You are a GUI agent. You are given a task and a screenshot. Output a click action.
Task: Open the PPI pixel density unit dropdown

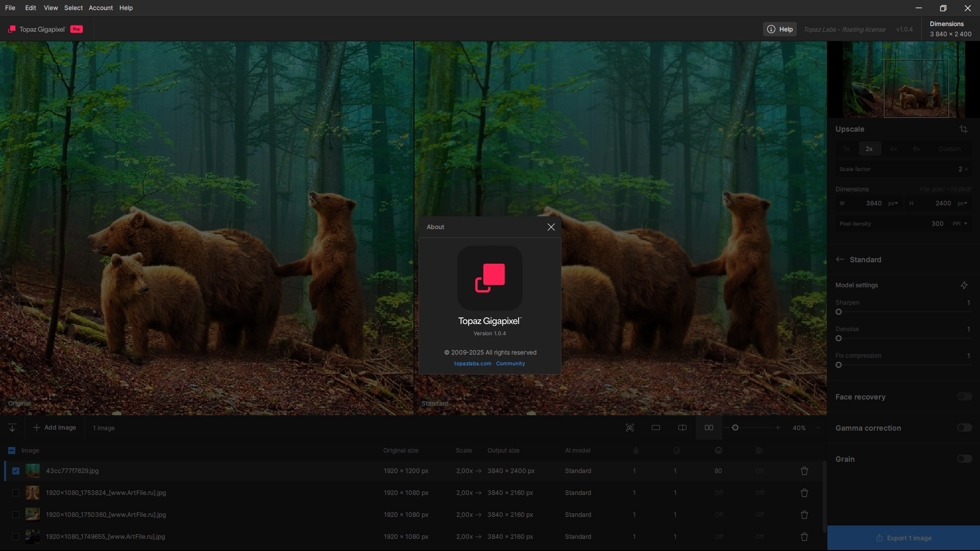click(960, 224)
